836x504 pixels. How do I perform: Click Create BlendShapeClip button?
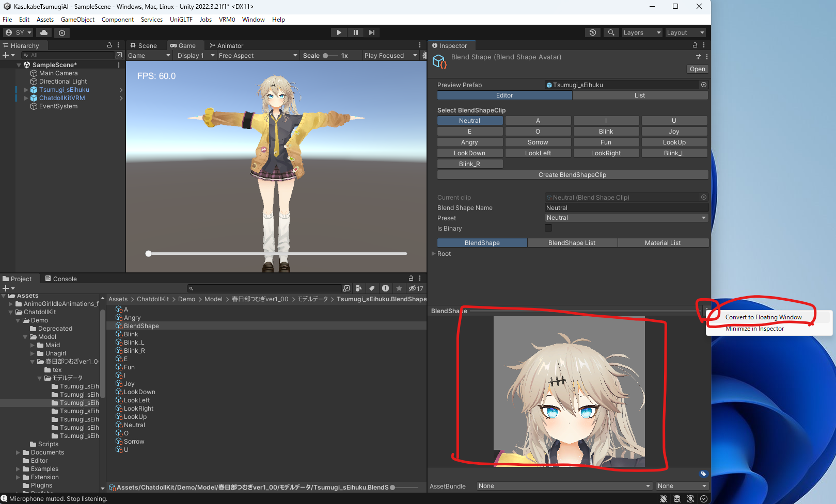coord(572,175)
